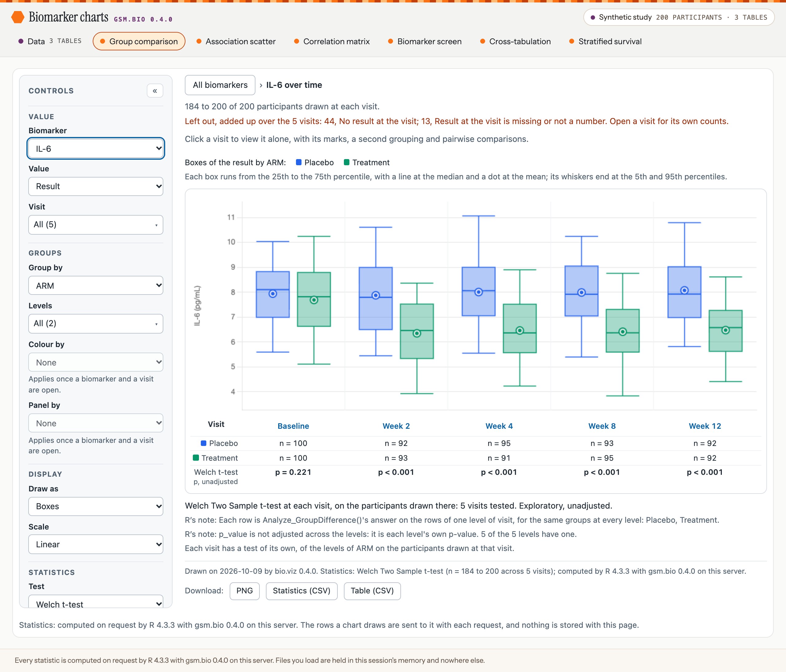
Task: Go back to All biomarkers breadcrumb
Action: pyautogui.click(x=220, y=85)
